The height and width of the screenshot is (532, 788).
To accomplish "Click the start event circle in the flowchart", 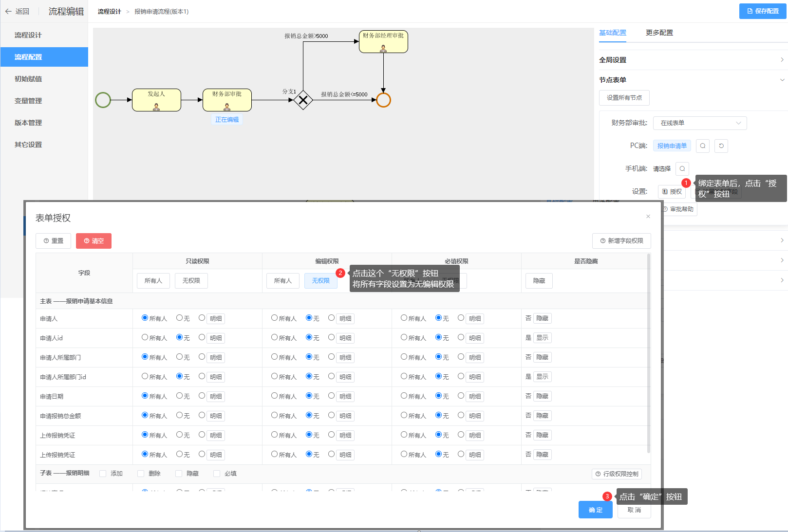I will (103, 100).
